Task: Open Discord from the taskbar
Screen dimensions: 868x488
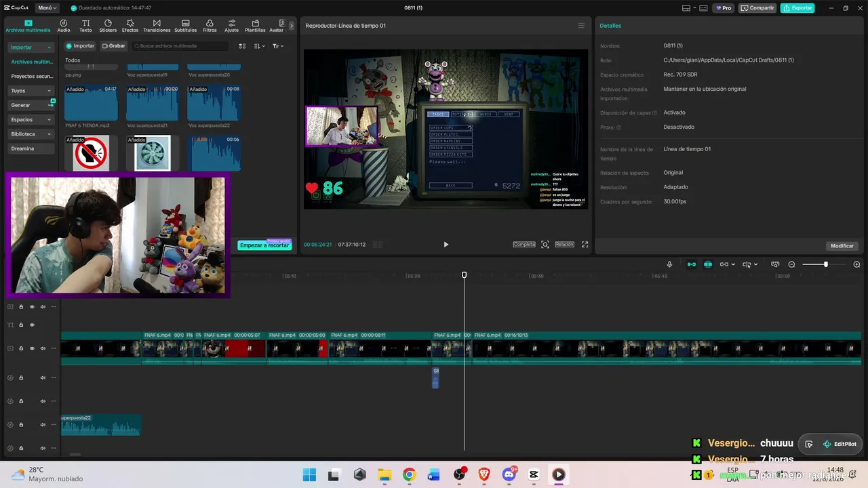Action: pyautogui.click(x=509, y=474)
